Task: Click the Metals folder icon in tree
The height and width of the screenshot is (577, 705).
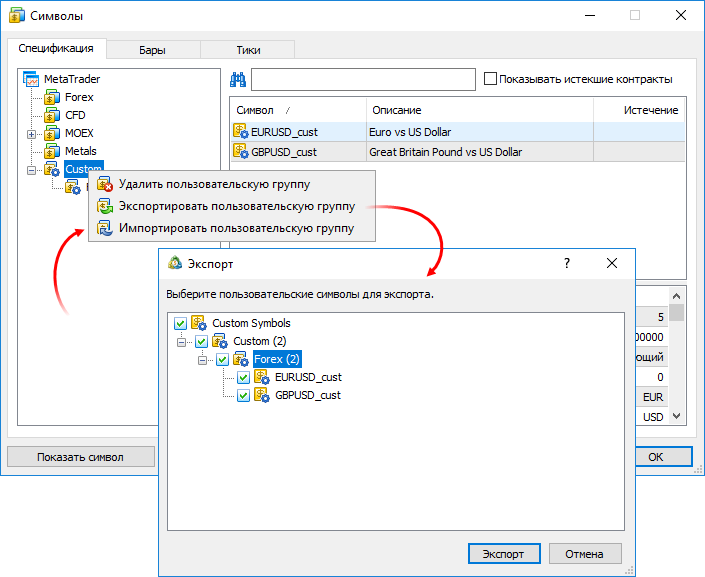Action: click(x=53, y=152)
